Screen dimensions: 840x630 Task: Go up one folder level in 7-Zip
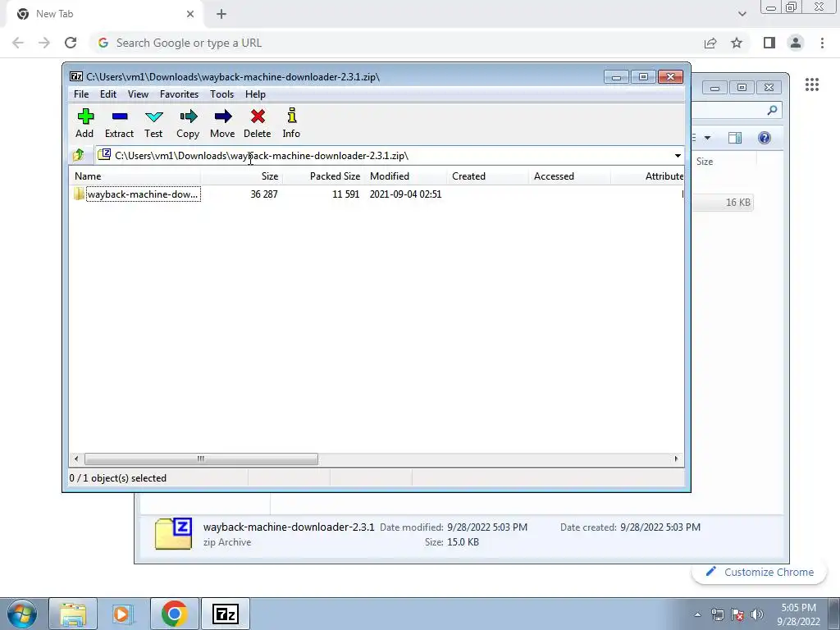click(x=79, y=155)
